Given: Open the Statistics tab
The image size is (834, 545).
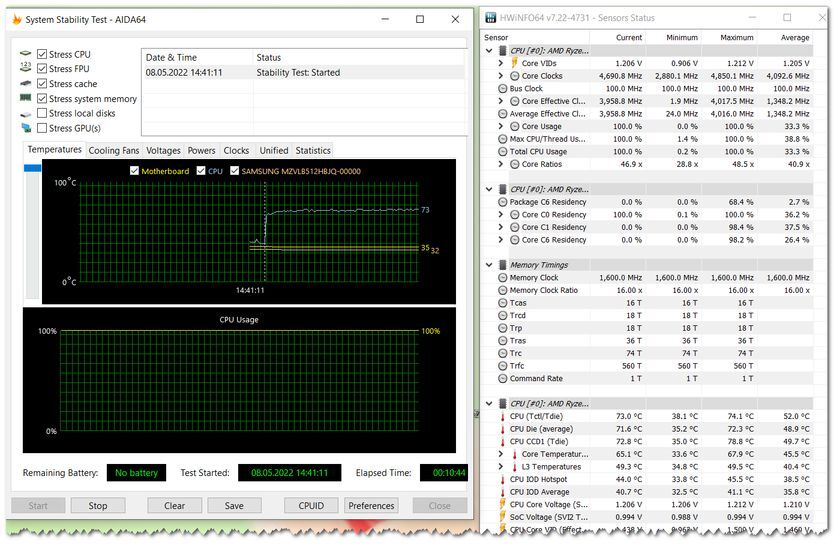Looking at the screenshot, I should [x=312, y=151].
